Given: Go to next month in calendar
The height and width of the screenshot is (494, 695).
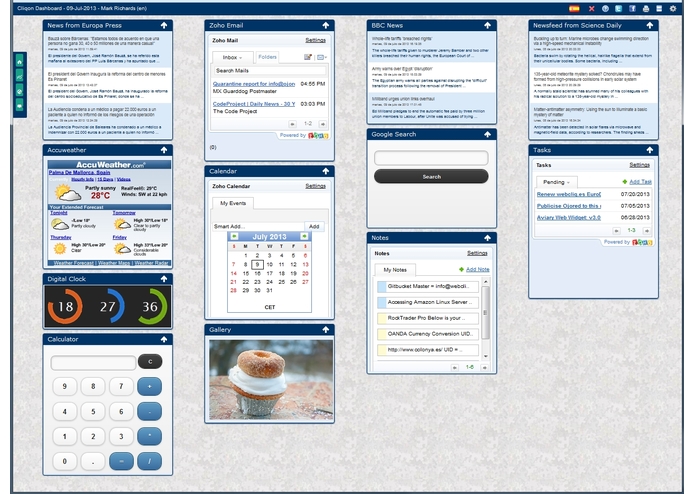Looking at the screenshot, I should [x=305, y=236].
